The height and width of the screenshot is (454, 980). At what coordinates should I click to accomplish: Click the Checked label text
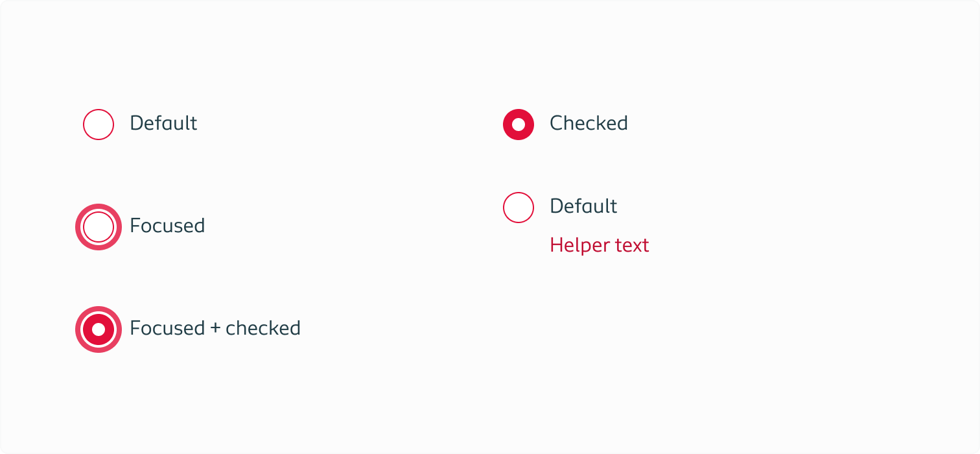[x=589, y=123]
